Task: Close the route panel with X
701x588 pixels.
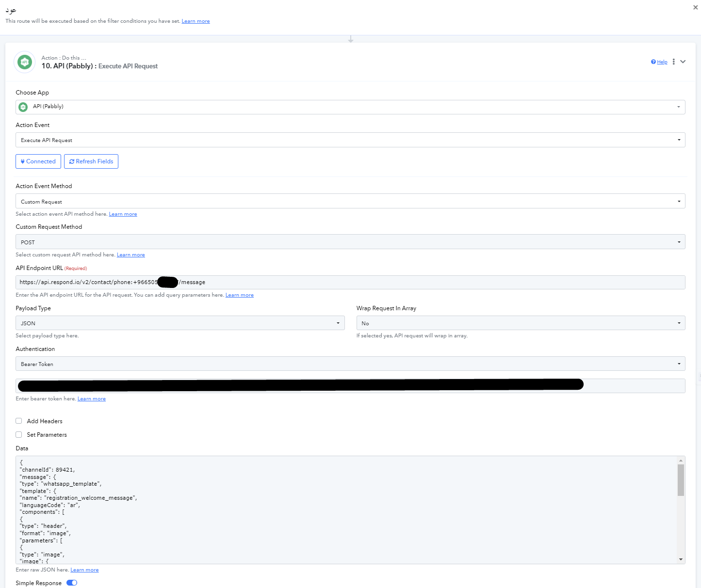Action: (x=695, y=7)
